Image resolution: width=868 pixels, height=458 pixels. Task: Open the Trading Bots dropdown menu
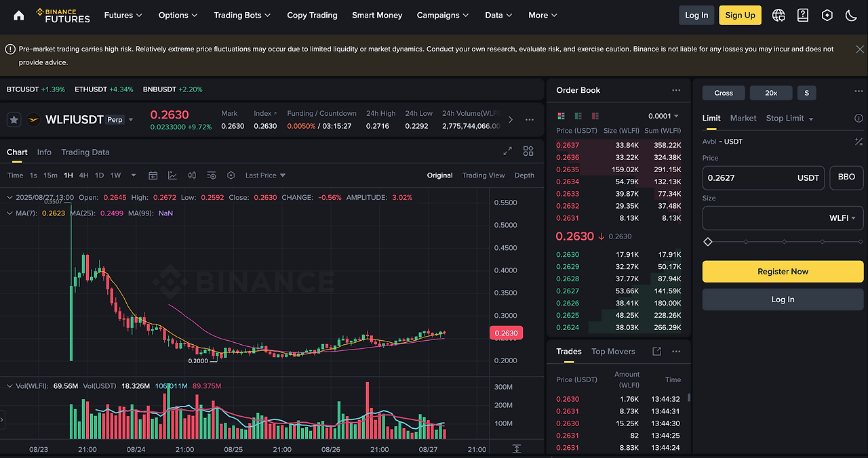click(242, 15)
